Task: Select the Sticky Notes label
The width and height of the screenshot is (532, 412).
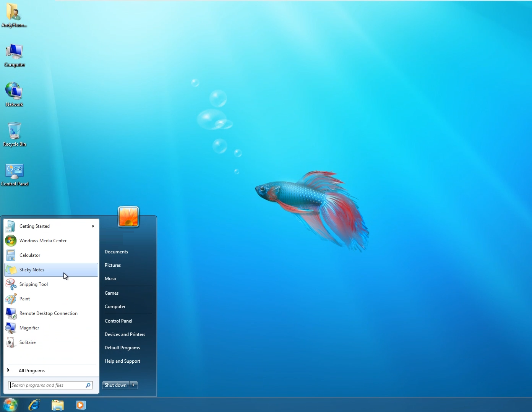Action: 32,270
